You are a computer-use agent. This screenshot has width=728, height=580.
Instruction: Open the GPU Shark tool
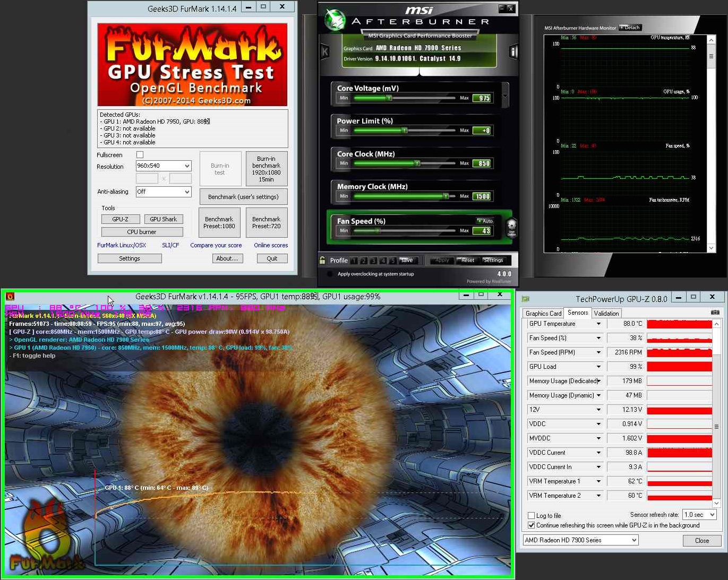164,219
